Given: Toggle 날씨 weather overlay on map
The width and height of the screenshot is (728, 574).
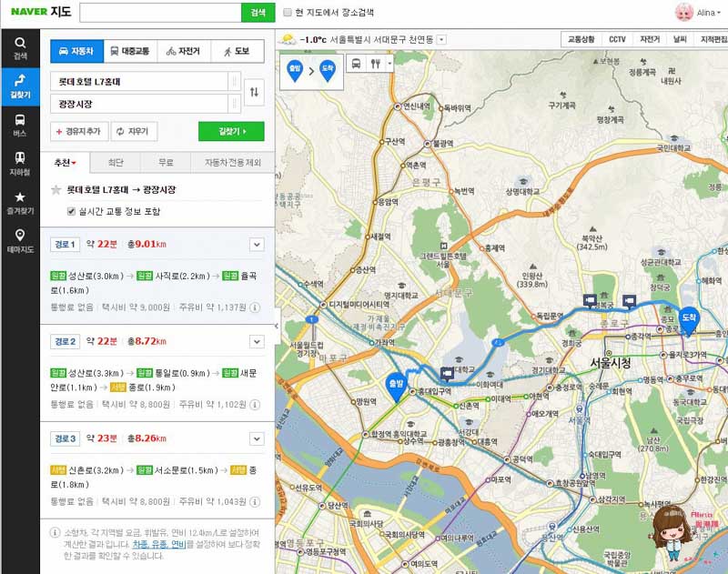Looking at the screenshot, I should 680,39.
